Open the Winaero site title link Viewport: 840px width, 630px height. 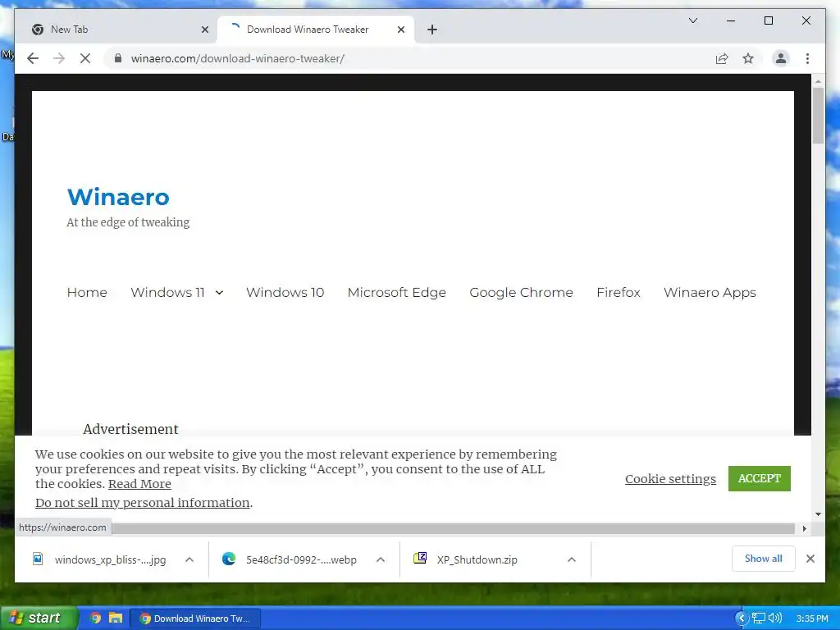pyautogui.click(x=118, y=197)
